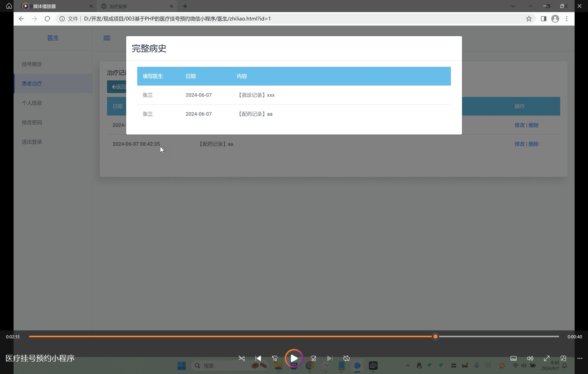Click the remaining time 0:00:40
Screen dimensions: 588x374
[x=575, y=337]
